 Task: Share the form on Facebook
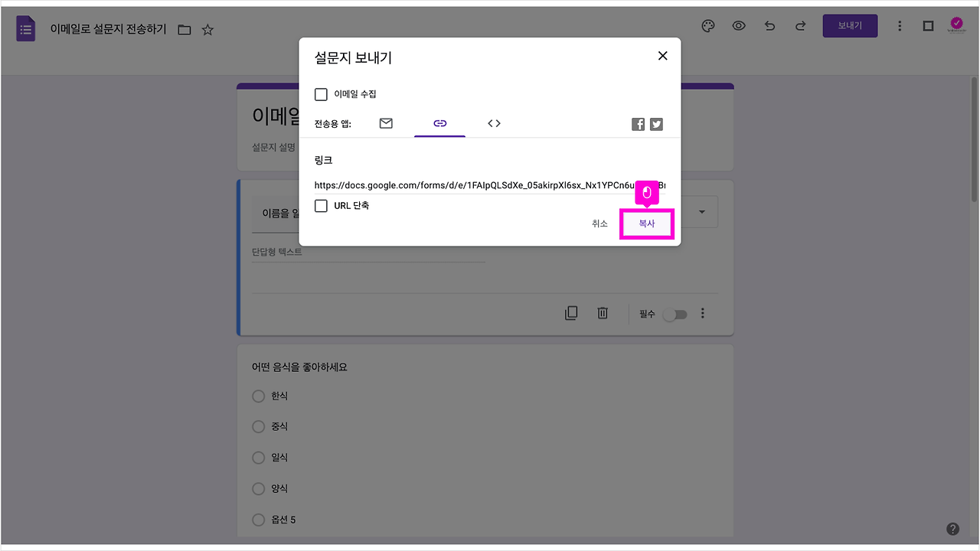[x=638, y=123]
